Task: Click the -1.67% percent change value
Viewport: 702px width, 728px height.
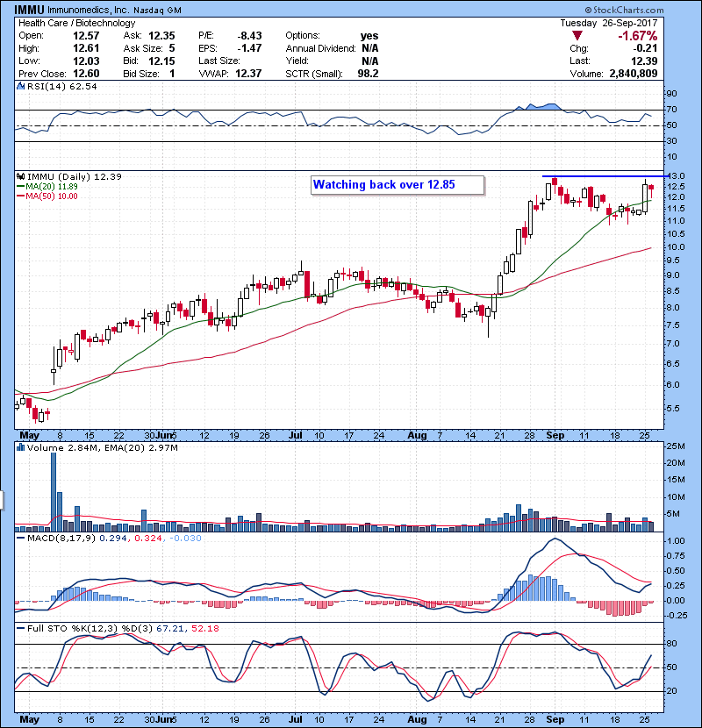Action: [x=637, y=36]
